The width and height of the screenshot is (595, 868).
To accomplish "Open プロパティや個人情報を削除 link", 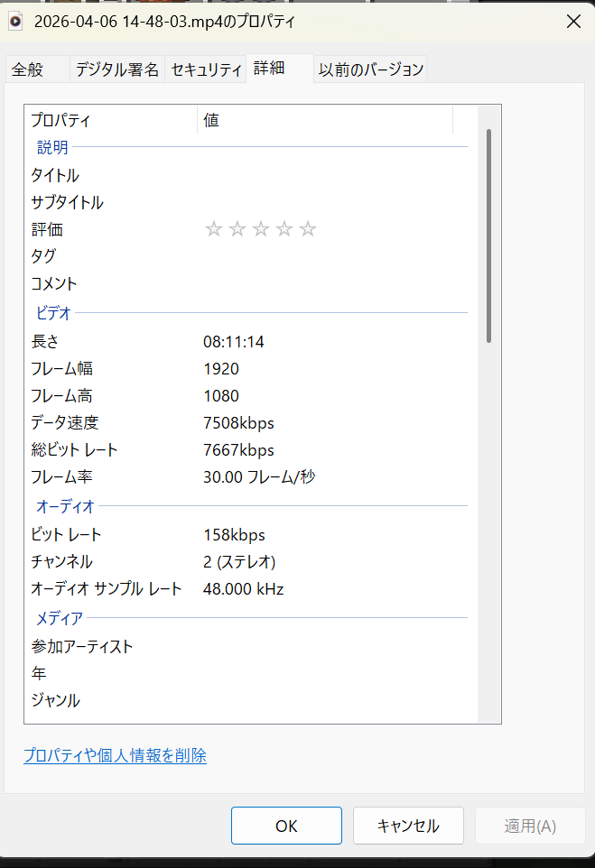I will 116,755.
